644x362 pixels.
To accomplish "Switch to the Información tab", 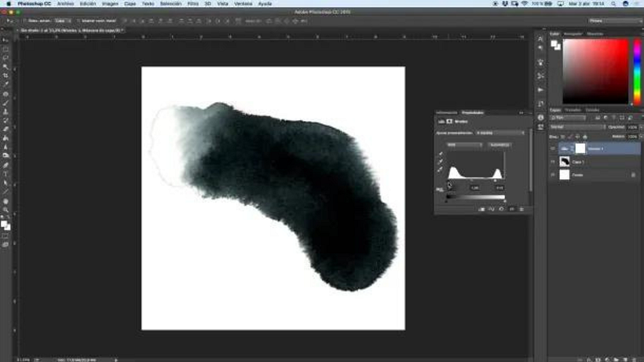I will tap(446, 112).
